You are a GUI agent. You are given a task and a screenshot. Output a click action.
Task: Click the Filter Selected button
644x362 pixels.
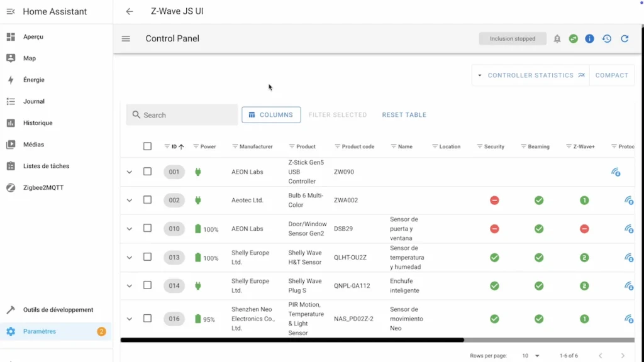point(338,115)
